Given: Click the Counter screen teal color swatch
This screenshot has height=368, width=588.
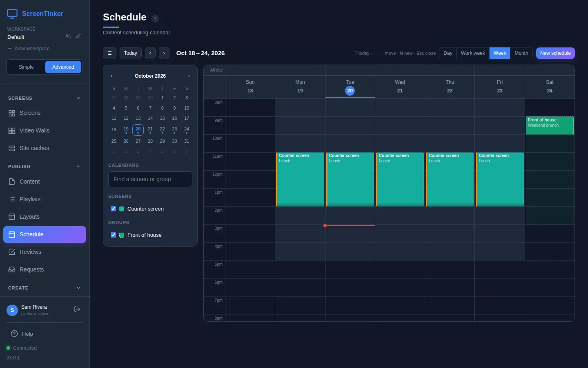Looking at the screenshot, I should pyautogui.click(x=122, y=209).
